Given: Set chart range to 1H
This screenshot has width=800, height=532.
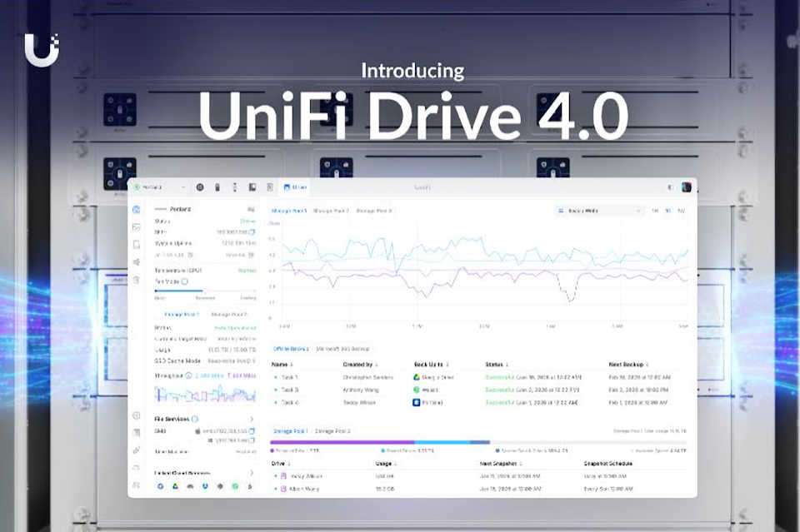Looking at the screenshot, I should click(x=655, y=211).
